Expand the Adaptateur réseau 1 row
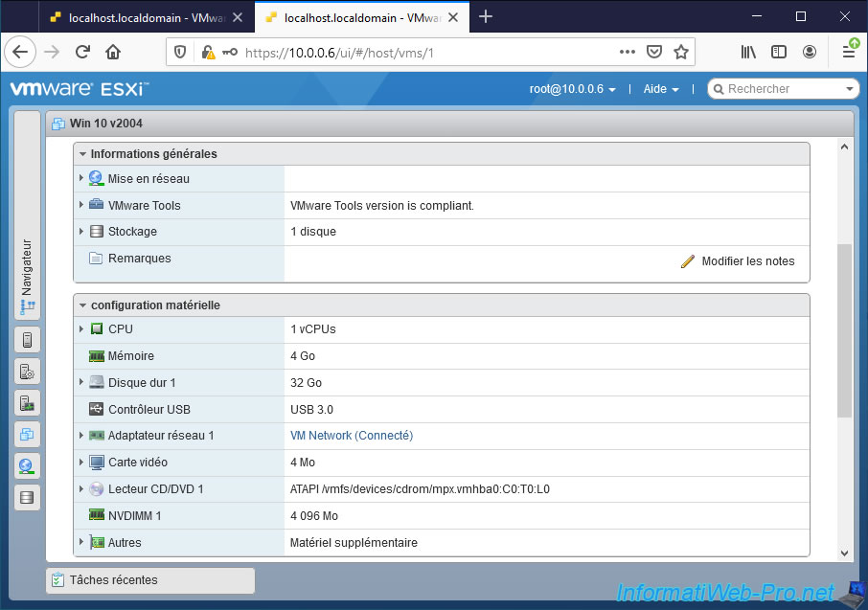 pos(81,436)
